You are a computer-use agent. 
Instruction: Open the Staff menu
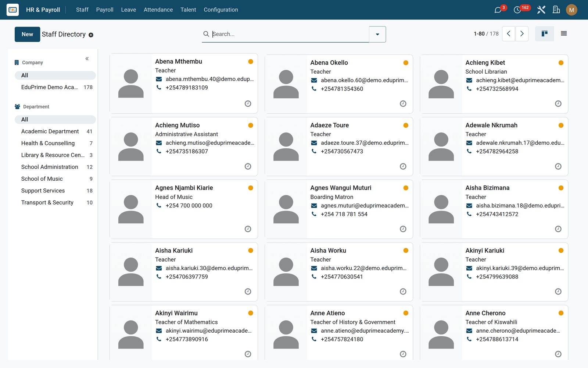(x=82, y=10)
